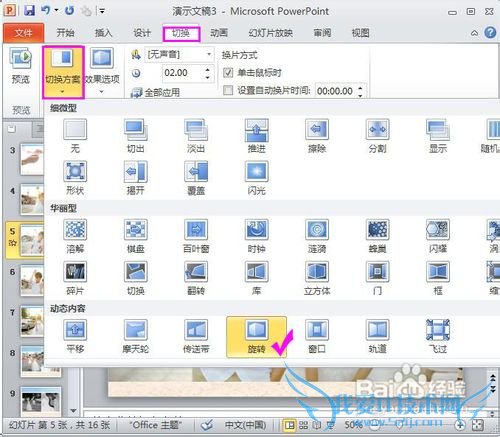
Task: Switch to slide sorter view icon
Action: pyautogui.click(x=303, y=425)
